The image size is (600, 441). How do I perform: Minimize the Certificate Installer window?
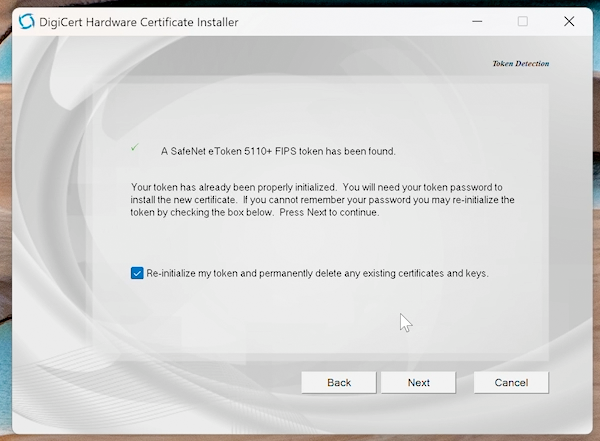point(476,21)
